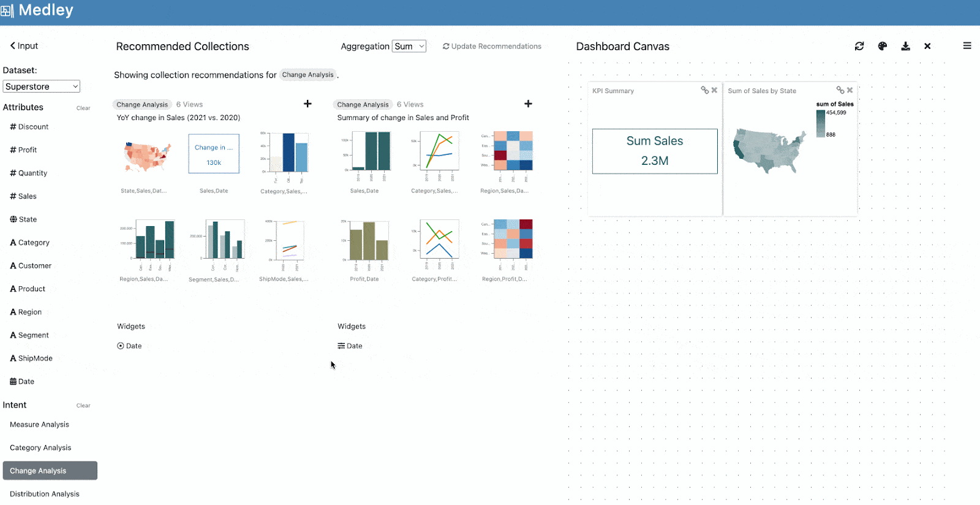Open the Change in 130k KPI thumbnail

214,154
